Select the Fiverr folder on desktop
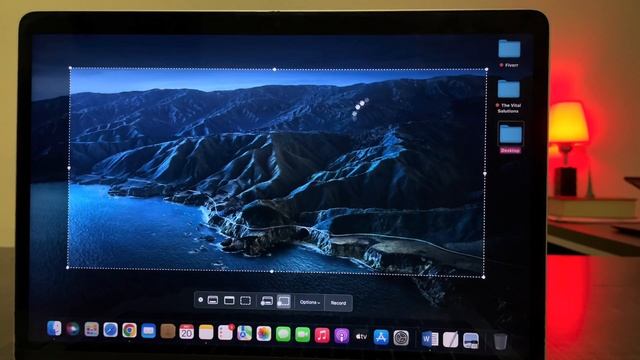This screenshot has height=360, width=640. pyautogui.click(x=509, y=49)
